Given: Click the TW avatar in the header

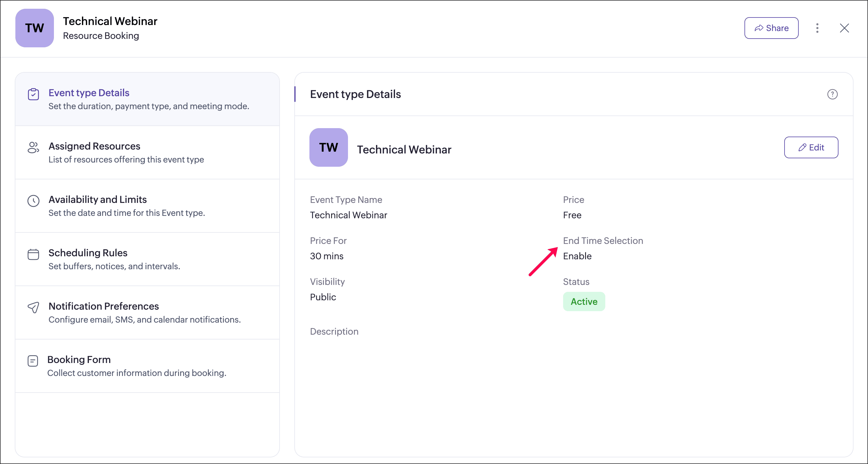Looking at the screenshot, I should (34, 28).
